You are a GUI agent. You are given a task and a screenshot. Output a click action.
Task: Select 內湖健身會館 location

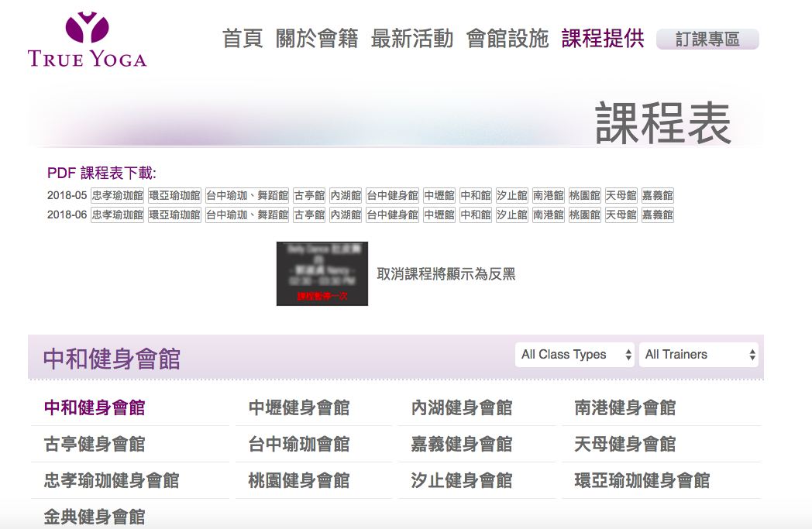[x=462, y=408]
